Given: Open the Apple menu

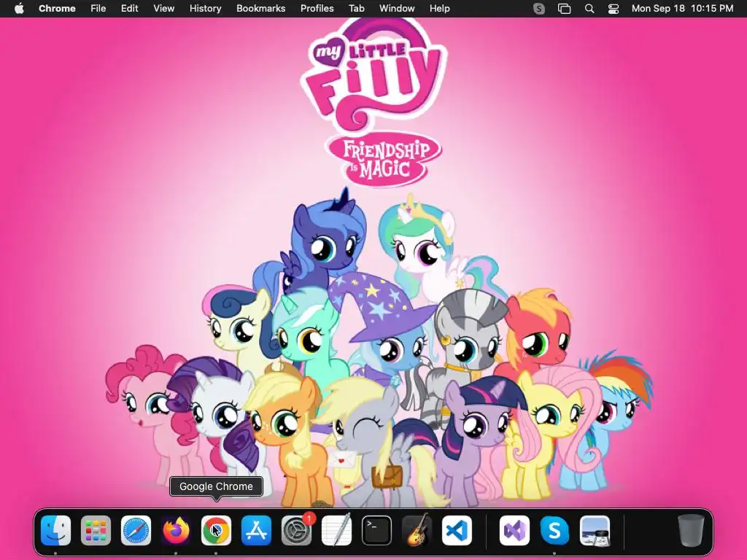Looking at the screenshot, I should tap(19, 9).
